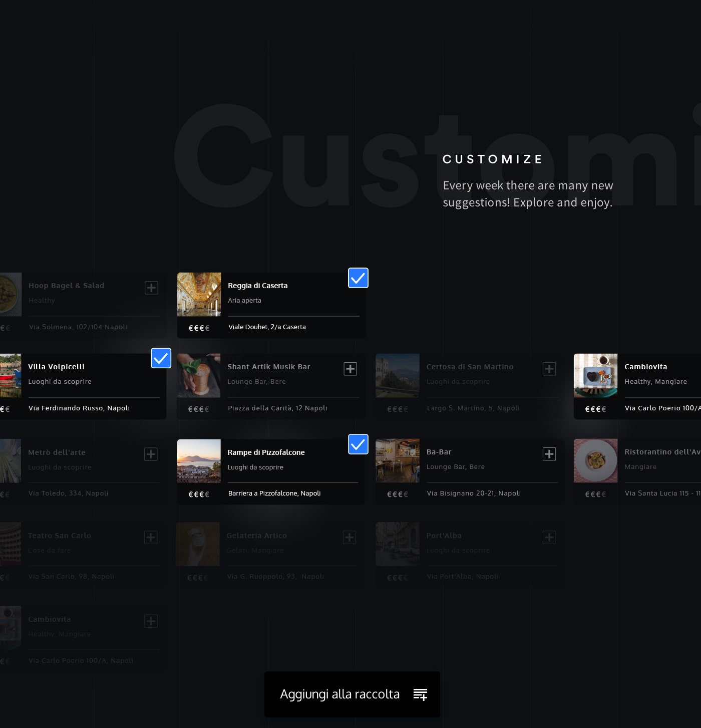The image size is (701, 728).
Task: Add Gelateria Artico via its plus icon
Action: (349, 537)
